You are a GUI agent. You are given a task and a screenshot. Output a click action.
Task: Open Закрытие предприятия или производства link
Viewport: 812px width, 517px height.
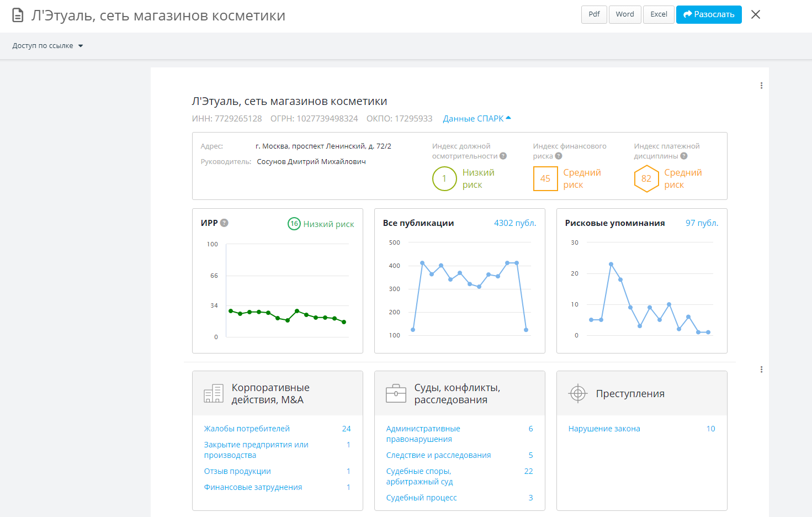256,450
